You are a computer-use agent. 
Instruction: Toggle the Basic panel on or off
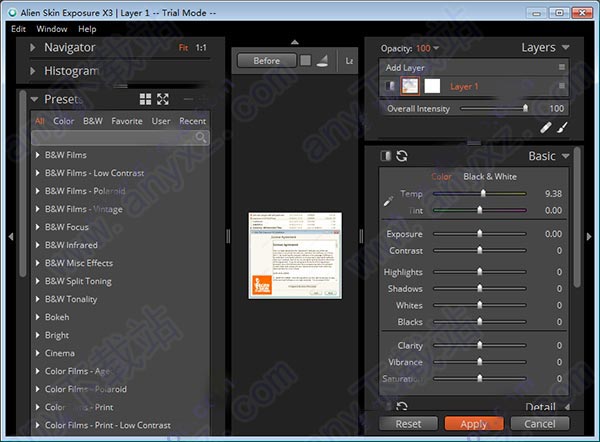(x=386, y=156)
